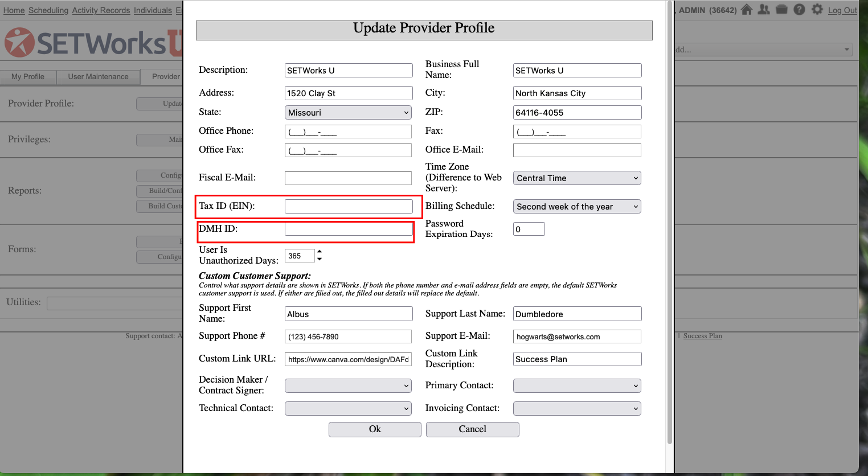
Task: Go to Home in the top menu
Action: (14, 10)
